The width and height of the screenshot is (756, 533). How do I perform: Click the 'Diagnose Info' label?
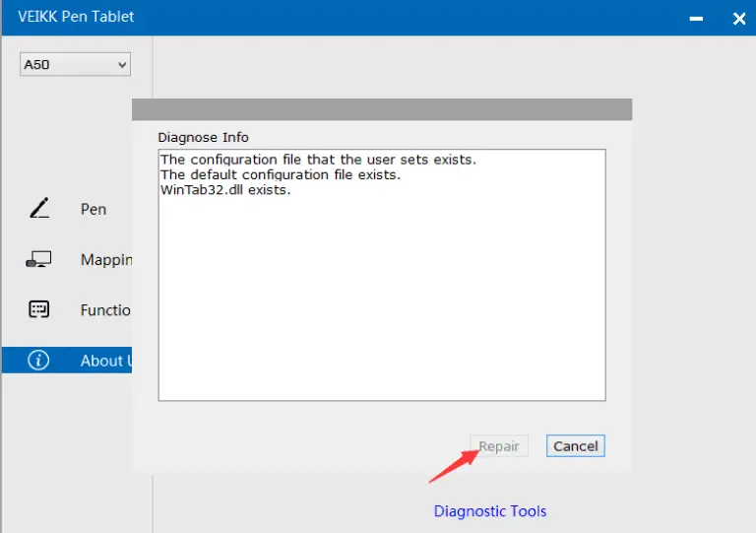click(203, 138)
